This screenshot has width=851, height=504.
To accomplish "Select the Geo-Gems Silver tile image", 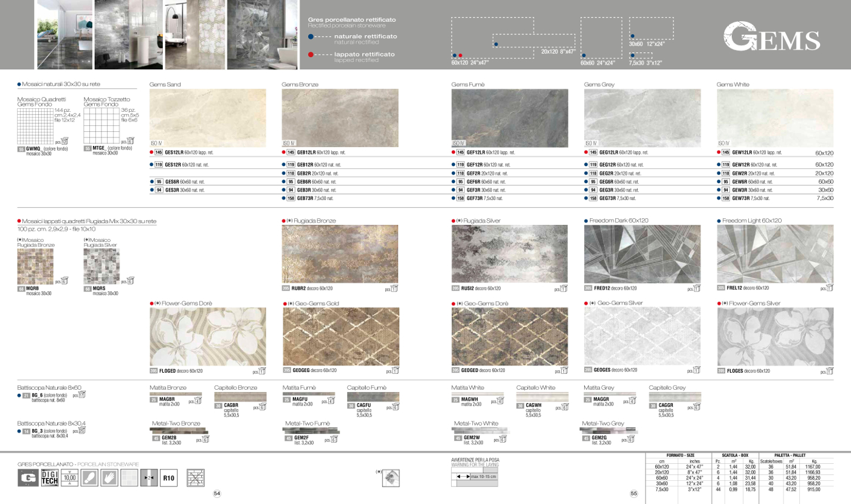I will point(643,336).
